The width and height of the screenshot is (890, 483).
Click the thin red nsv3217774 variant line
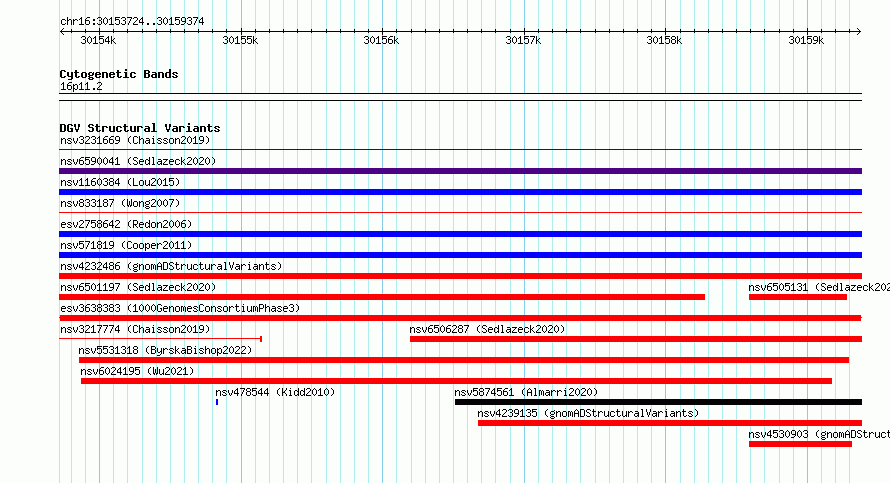pos(161,339)
